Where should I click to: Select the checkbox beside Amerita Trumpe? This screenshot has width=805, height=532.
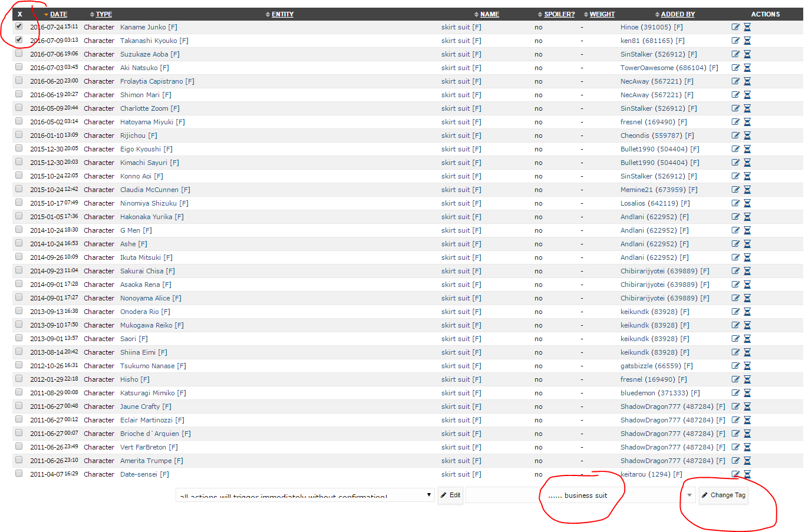coord(19,460)
